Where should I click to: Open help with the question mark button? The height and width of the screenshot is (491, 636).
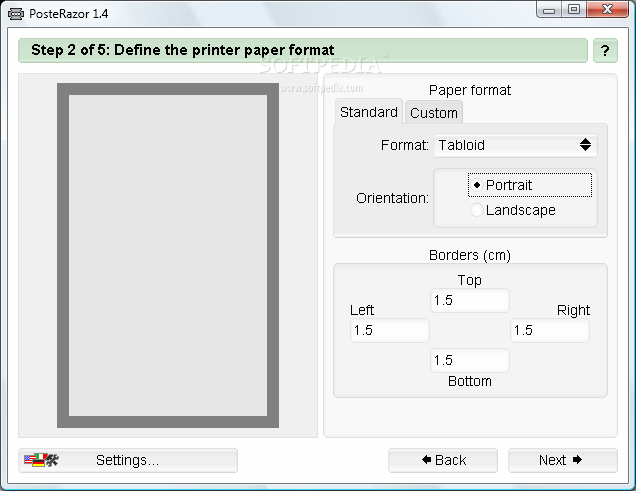click(x=605, y=51)
